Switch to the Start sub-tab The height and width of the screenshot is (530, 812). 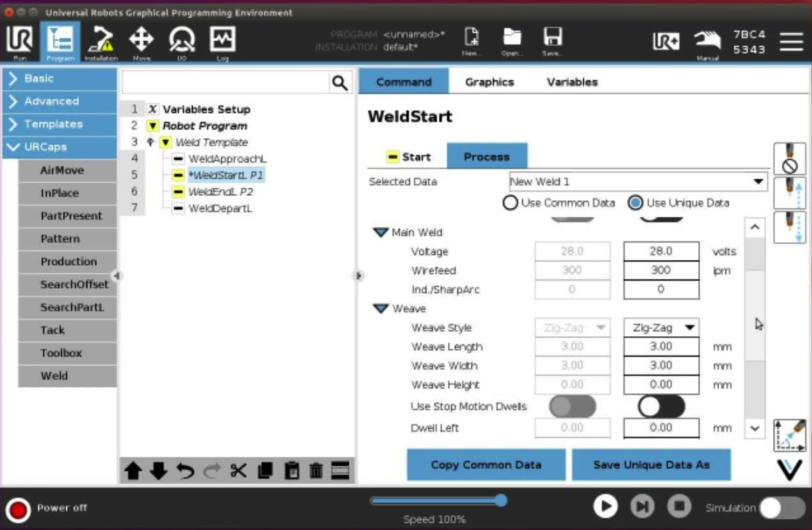(409, 157)
